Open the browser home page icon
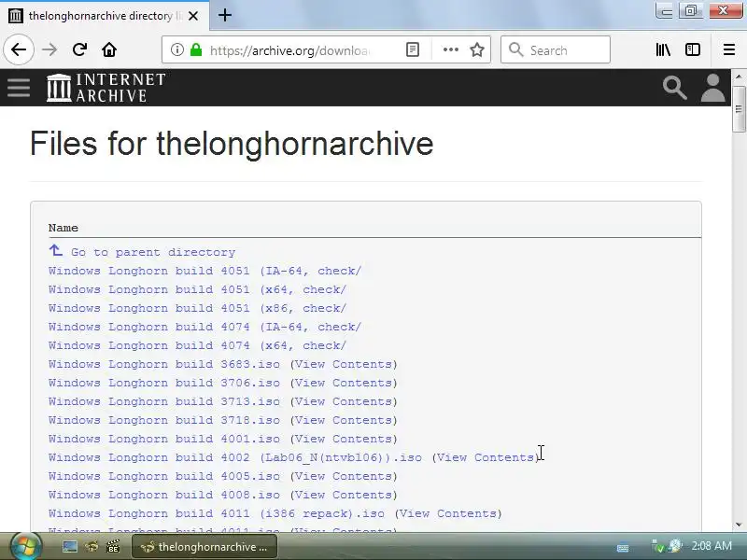Viewport: 747px width, 560px height. [109, 49]
